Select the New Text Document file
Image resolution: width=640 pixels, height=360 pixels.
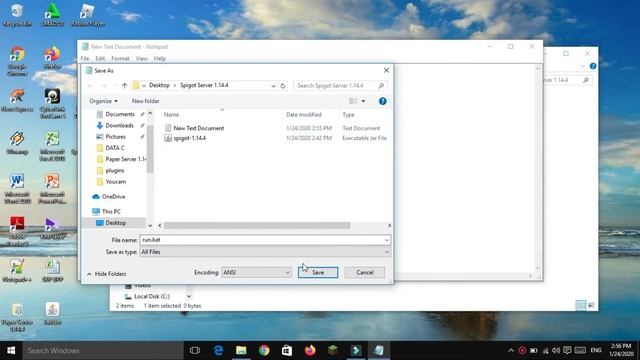(198, 128)
